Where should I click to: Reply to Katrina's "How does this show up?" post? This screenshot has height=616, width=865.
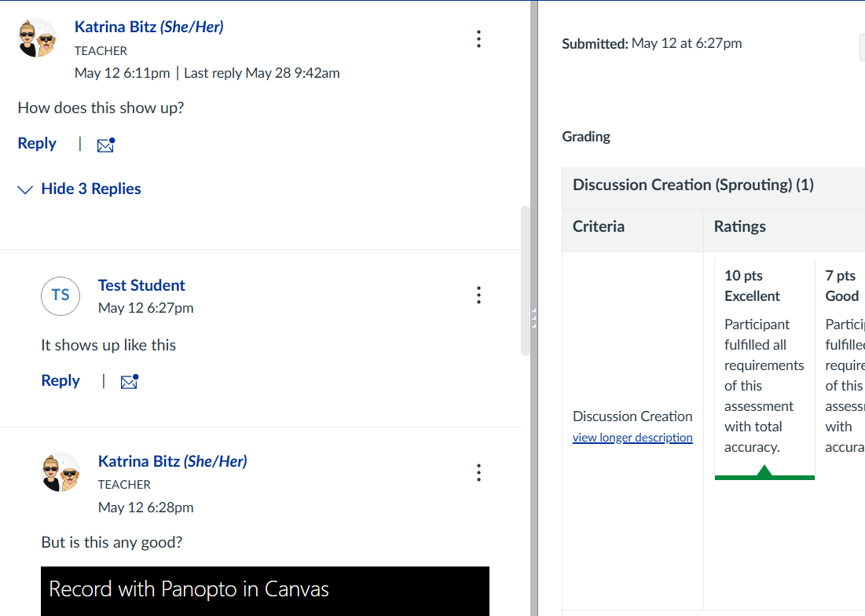pyautogui.click(x=37, y=143)
